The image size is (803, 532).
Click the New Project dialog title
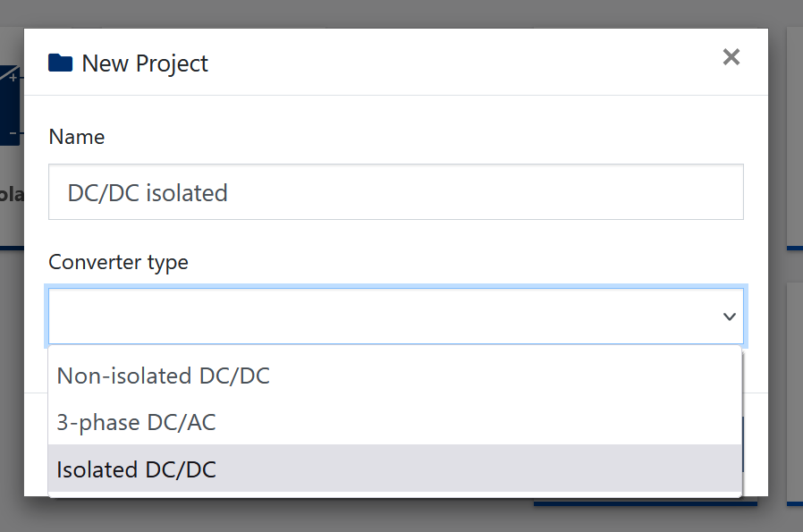[144, 63]
